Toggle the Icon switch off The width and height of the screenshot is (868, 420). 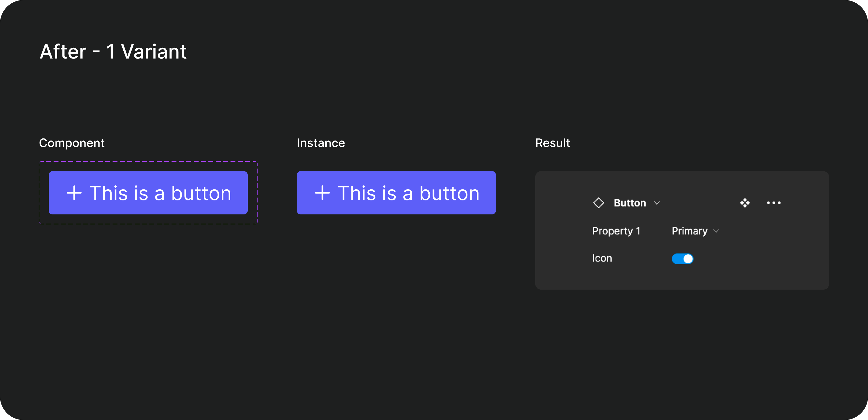point(682,259)
